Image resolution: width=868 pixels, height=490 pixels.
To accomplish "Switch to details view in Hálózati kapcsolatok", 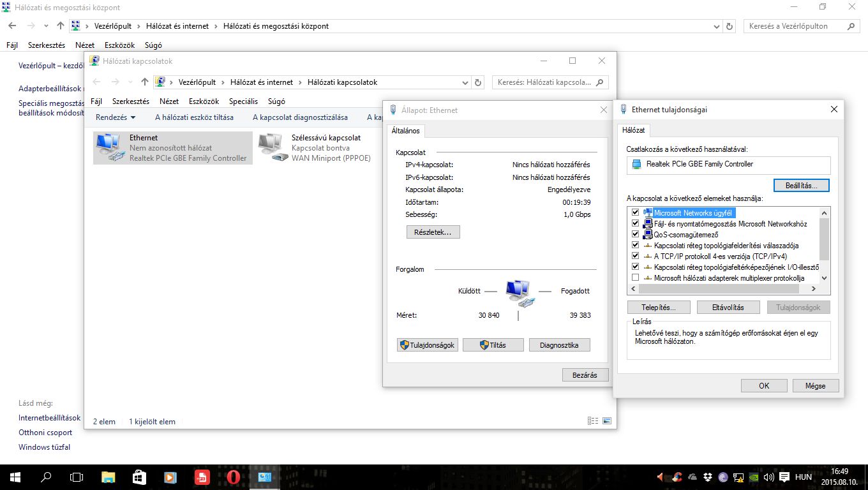I will point(593,421).
